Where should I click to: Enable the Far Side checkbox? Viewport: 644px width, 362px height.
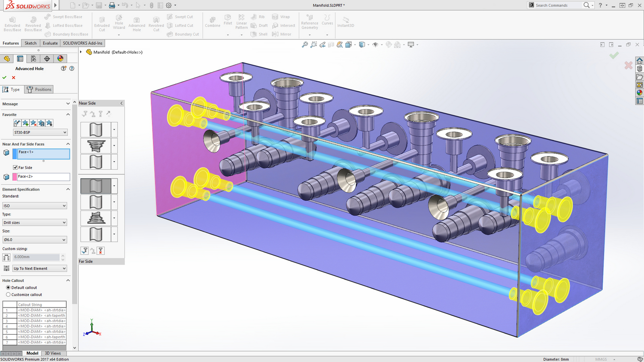pyautogui.click(x=15, y=167)
